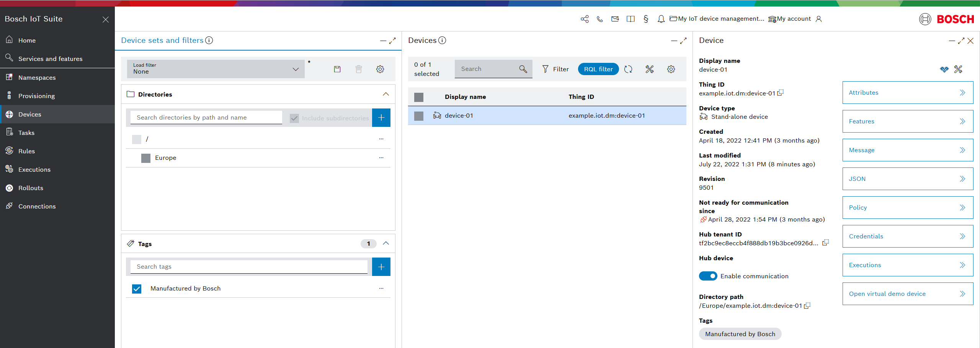Open the documentation book icon

(x=630, y=19)
